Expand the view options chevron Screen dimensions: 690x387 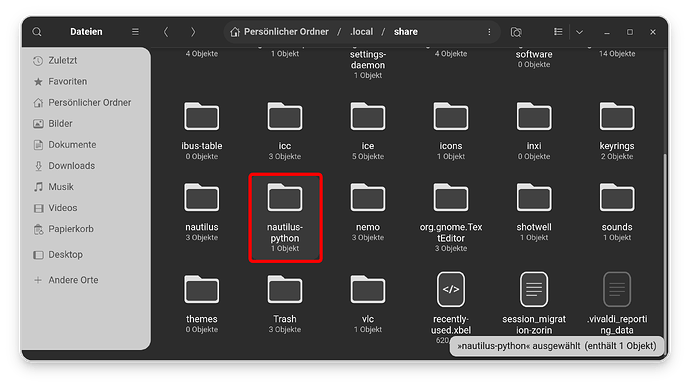pos(579,32)
